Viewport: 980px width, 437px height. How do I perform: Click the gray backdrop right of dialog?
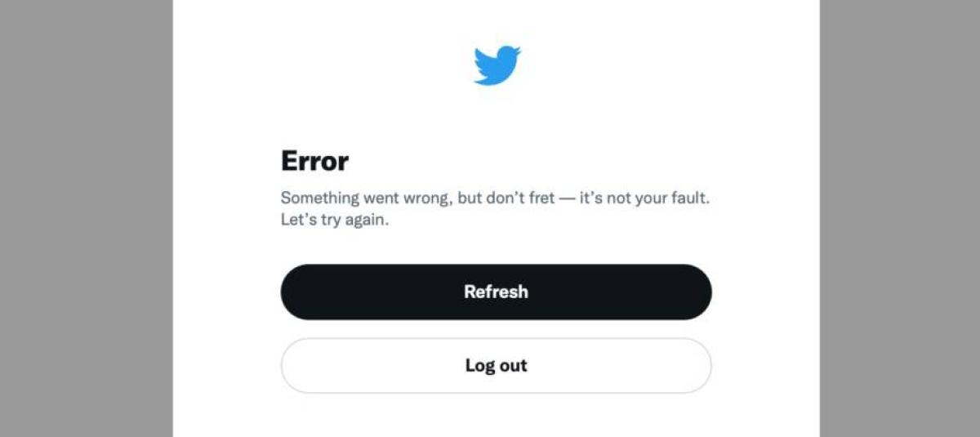tap(900, 218)
